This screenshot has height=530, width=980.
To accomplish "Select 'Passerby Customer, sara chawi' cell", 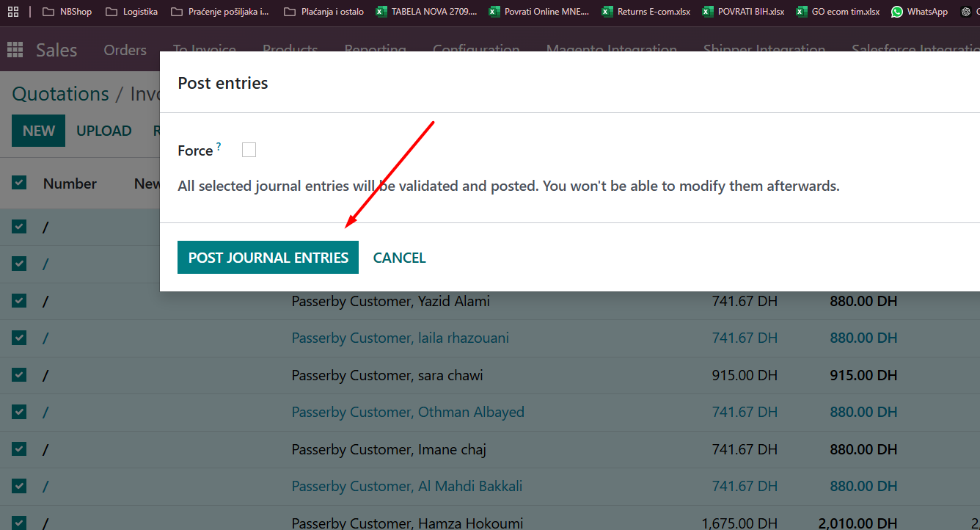I will tap(387, 375).
